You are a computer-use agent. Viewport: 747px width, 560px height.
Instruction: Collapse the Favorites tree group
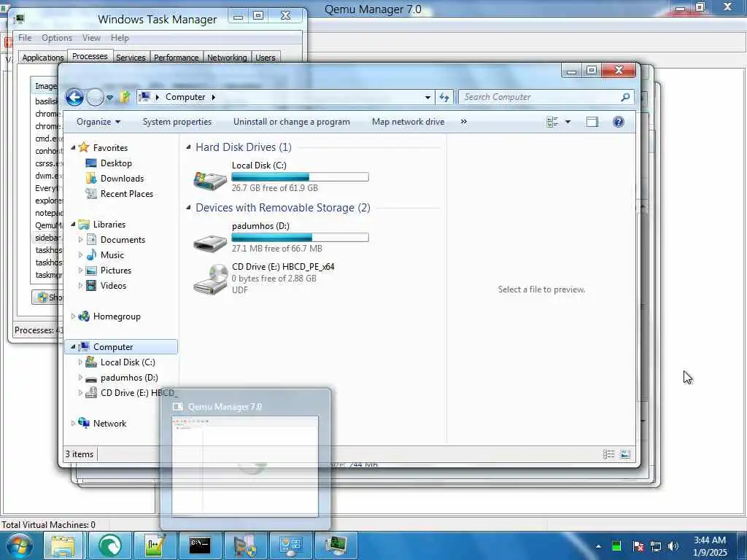[73, 147]
